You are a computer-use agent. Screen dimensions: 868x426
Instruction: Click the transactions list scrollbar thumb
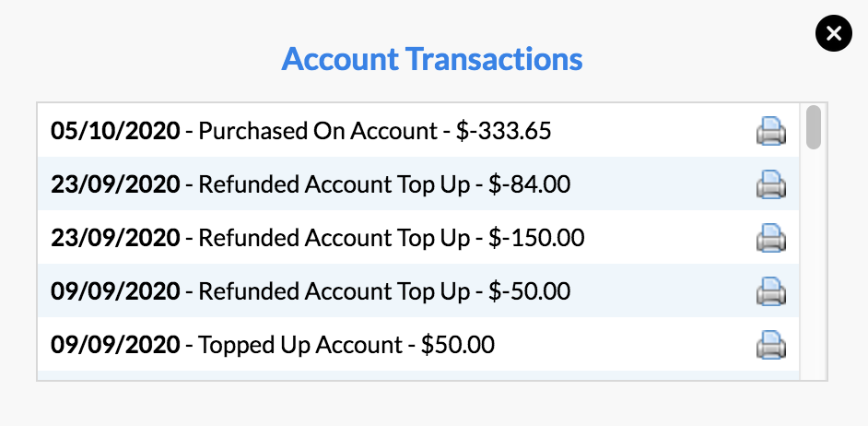click(814, 127)
